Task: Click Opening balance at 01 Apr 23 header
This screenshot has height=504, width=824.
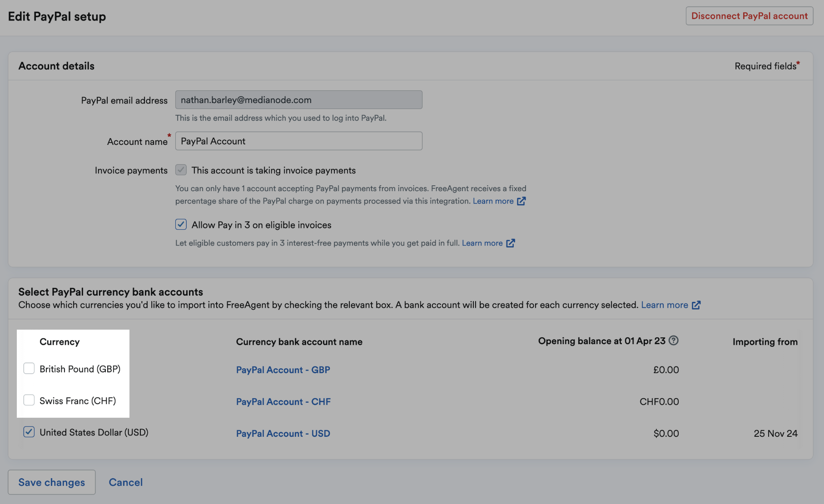Action: (x=601, y=341)
